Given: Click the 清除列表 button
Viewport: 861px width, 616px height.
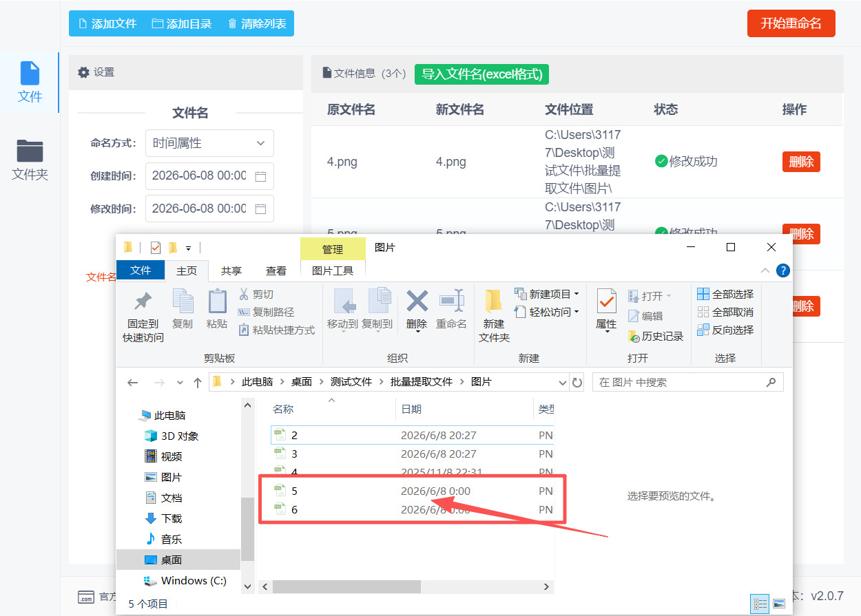Looking at the screenshot, I should [257, 23].
